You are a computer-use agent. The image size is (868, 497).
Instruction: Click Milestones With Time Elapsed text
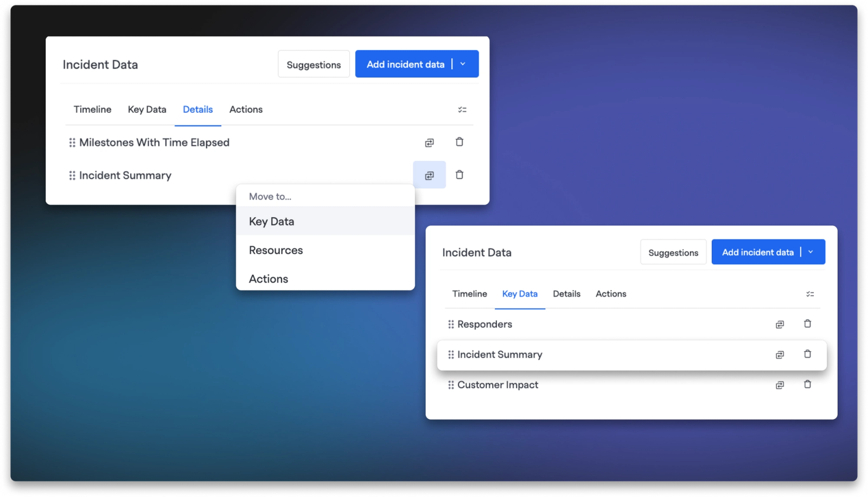pos(155,143)
